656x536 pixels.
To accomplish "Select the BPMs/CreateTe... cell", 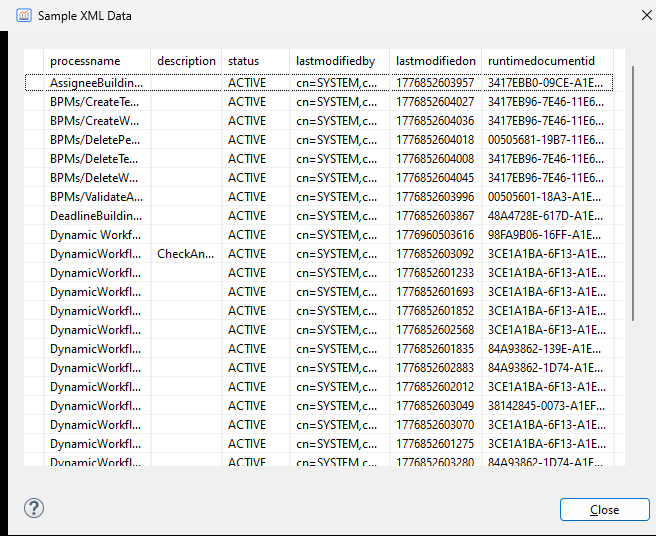I will tap(95, 102).
